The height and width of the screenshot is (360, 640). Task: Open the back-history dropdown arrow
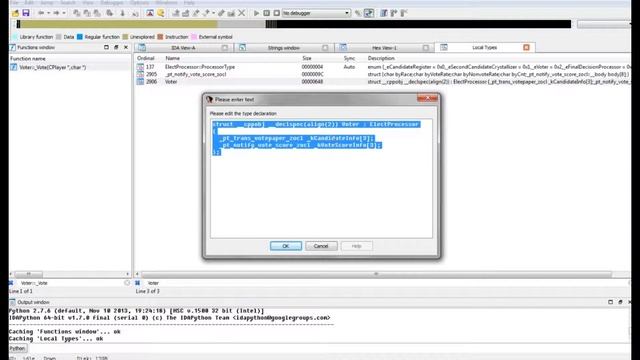[x=48, y=13]
